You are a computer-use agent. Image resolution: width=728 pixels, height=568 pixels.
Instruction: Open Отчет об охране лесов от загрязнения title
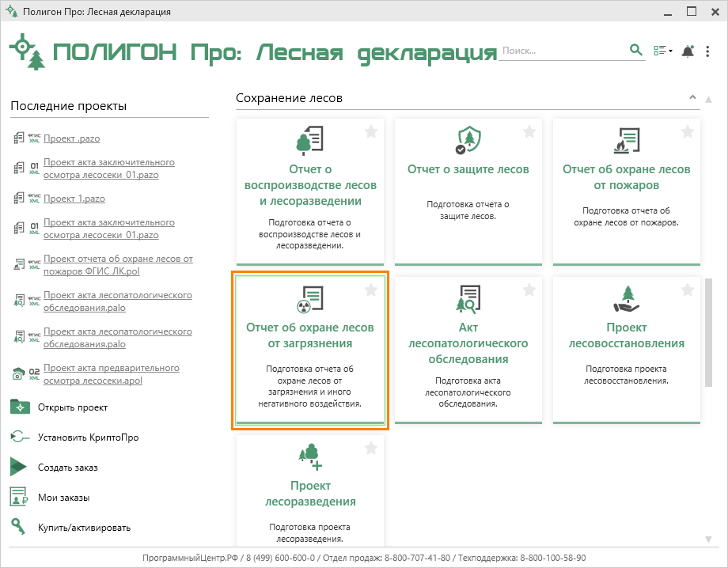[309, 335]
